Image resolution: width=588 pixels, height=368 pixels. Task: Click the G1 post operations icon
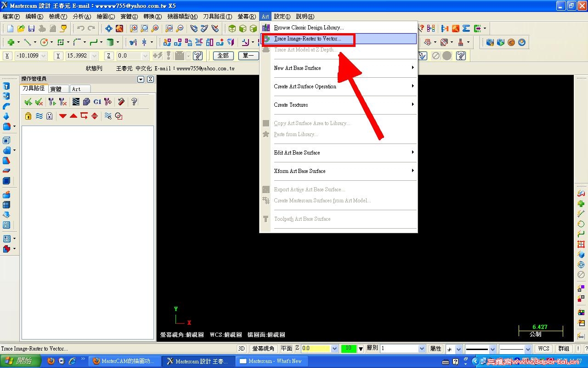tap(97, 102)
